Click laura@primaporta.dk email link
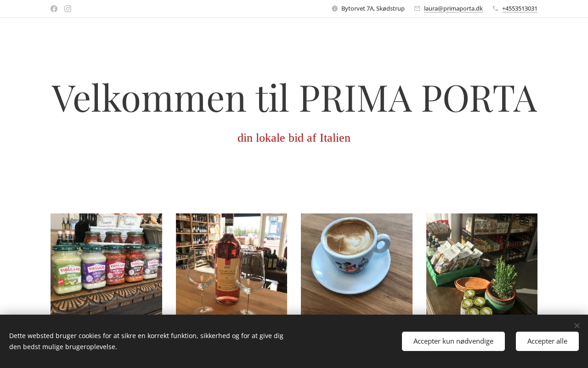The image size is (588, 368). click(453, 8)
